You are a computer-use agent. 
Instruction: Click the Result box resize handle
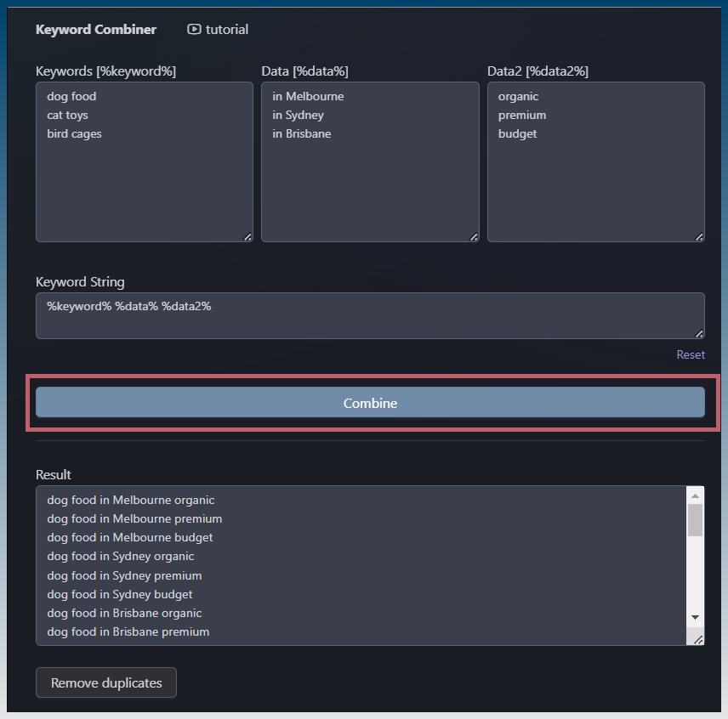(697, 639)
